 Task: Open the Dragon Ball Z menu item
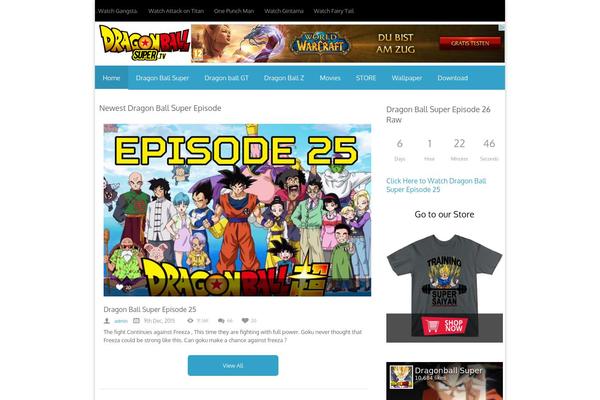(284, 78)
